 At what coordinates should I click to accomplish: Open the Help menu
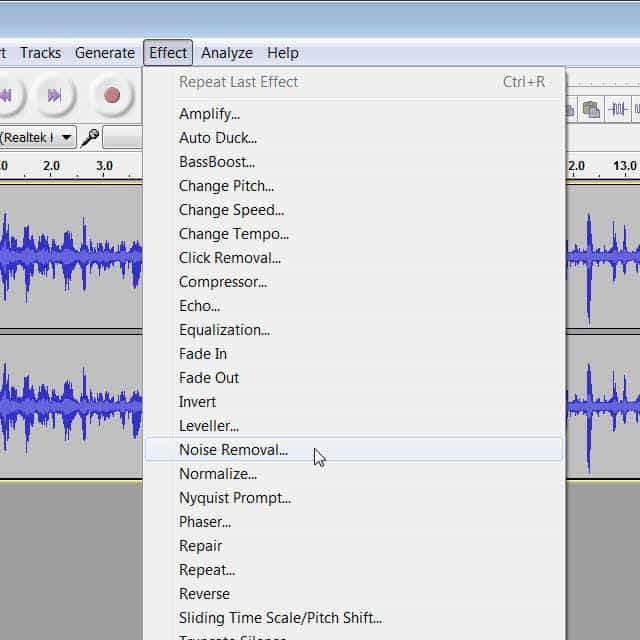283,53
